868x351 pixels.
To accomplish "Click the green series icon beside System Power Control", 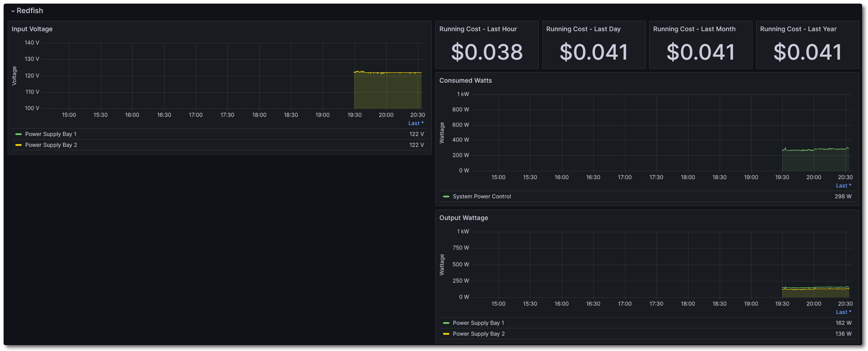I will pyautogui.click(x=446, y=197).
